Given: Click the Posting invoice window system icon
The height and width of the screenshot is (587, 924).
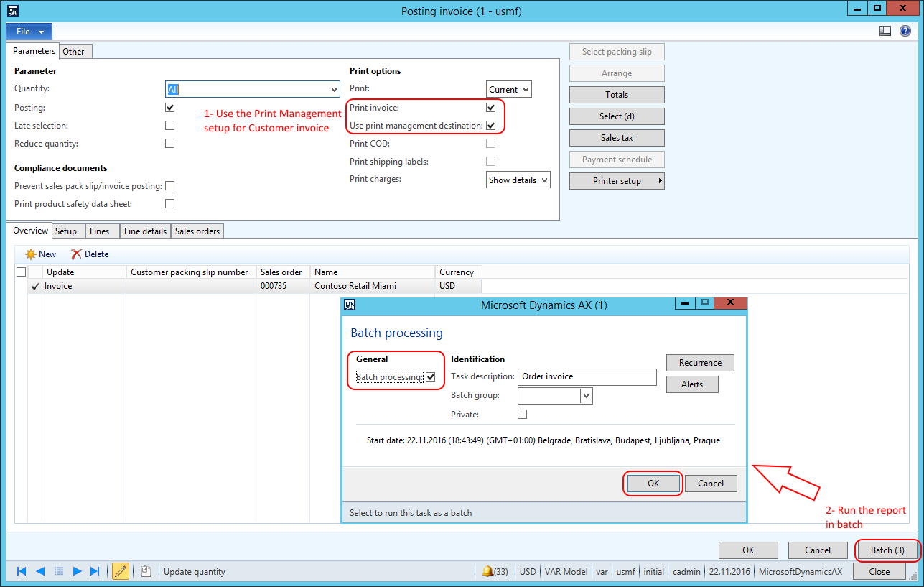Looking at the screenshot, I should [12, 11].
